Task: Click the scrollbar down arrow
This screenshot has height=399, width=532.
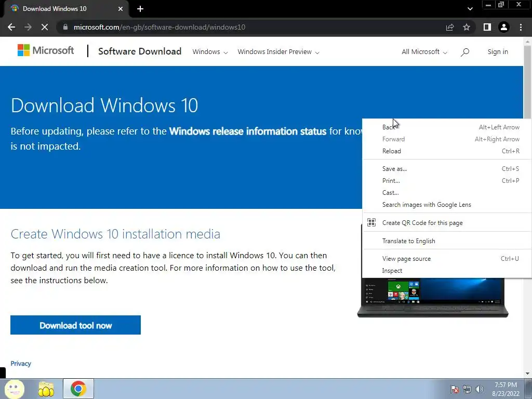Action: click(527, 374)
